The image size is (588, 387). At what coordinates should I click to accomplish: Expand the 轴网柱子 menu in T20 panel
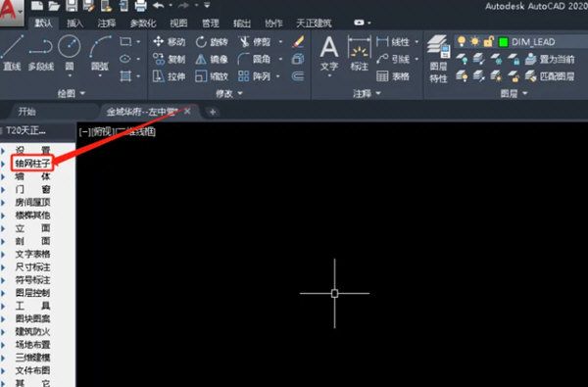coord(32,163)
